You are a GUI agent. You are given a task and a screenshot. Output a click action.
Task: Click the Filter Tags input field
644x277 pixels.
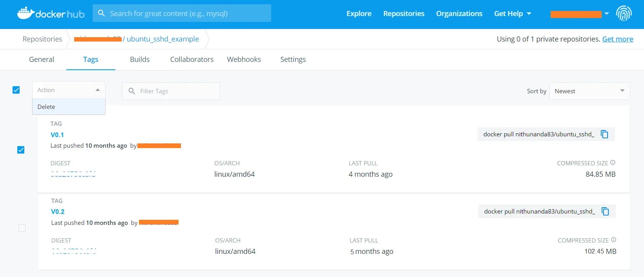coord(171,91)
